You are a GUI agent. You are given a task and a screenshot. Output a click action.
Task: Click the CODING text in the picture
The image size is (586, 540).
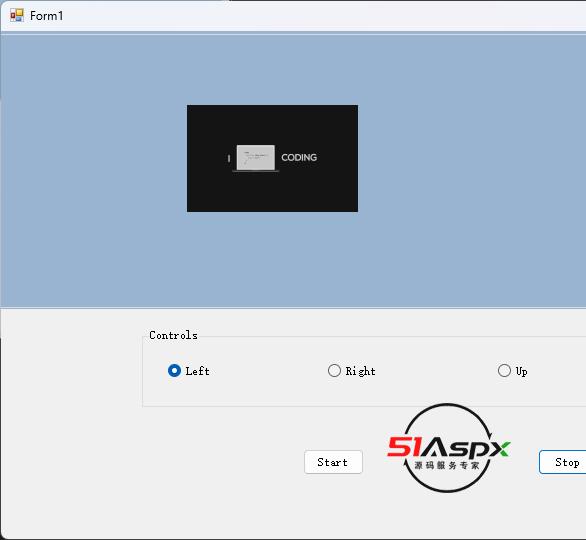[x=299, y=157]
